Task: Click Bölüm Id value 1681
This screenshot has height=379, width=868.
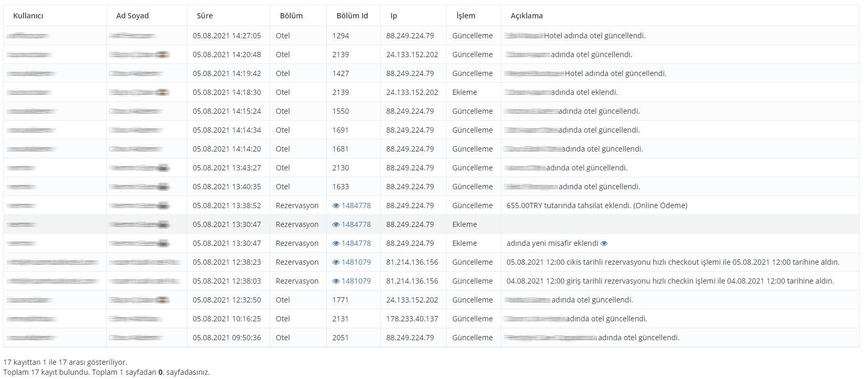Action: 340,149
